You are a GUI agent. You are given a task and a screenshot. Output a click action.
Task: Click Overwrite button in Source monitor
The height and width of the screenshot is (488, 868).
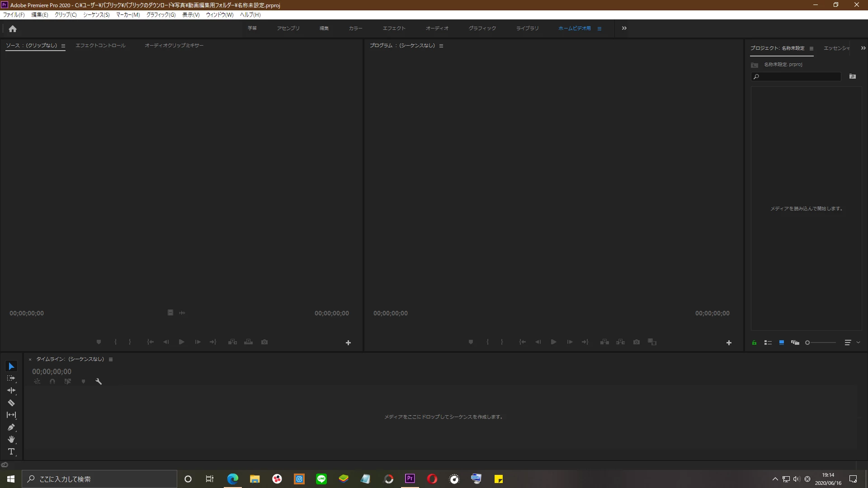248,342
